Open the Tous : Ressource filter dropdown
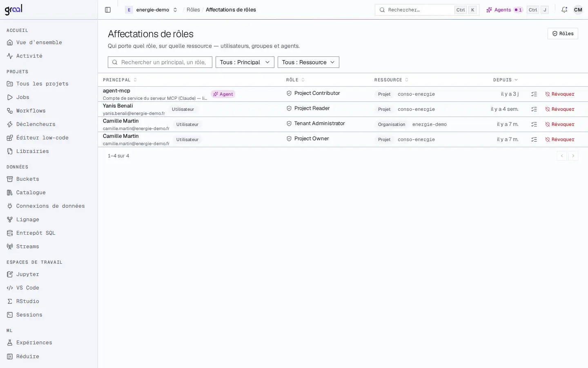The image size is (588, 368). pyautogui.click(x=308, y=62)
